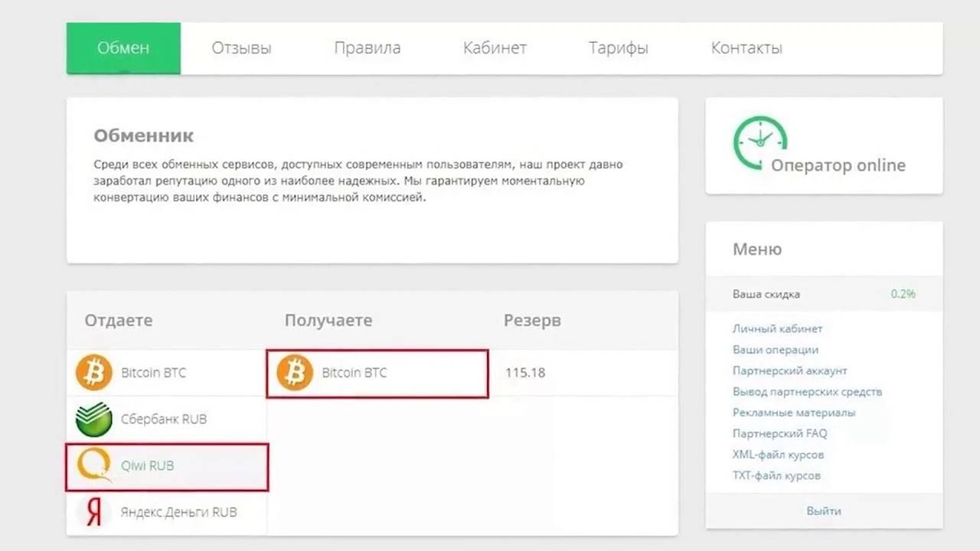This screenshot has width=980, height=551.
Task: Go to the Правила tab
Action: [x=367, y=48]
